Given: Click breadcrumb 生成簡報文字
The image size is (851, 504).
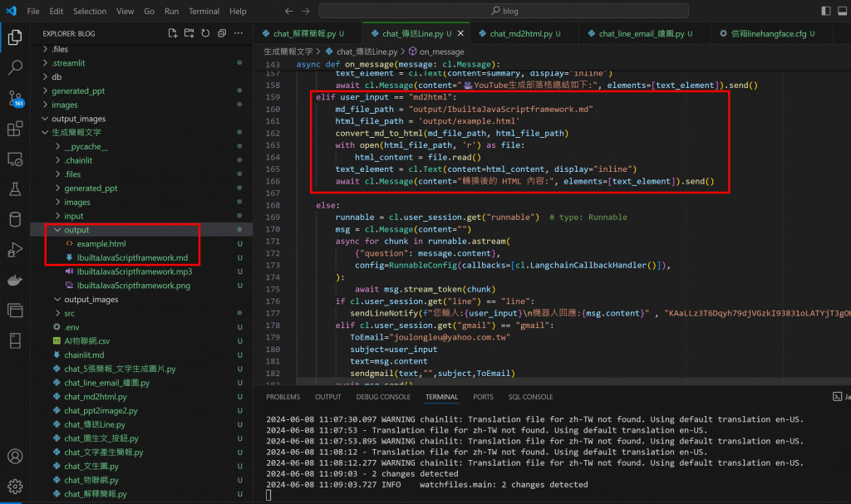Looking at the screenshot, I should point(288,51).
